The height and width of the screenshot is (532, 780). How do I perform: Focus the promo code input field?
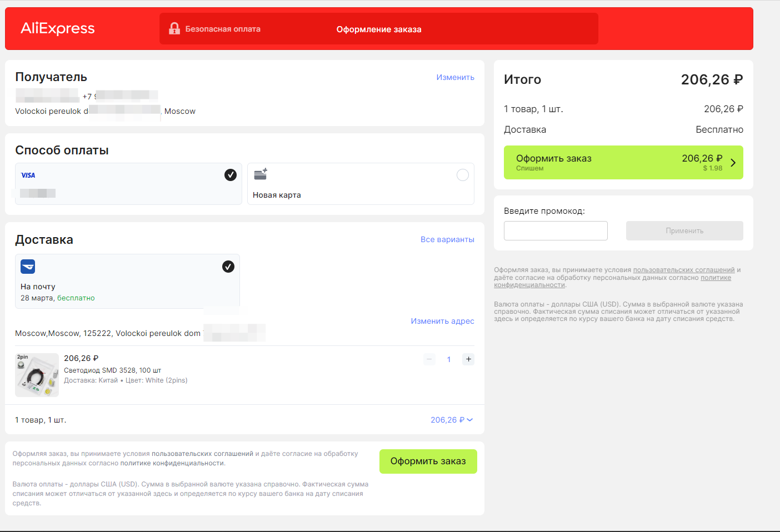pyautogui.click(x=556, y=231)
